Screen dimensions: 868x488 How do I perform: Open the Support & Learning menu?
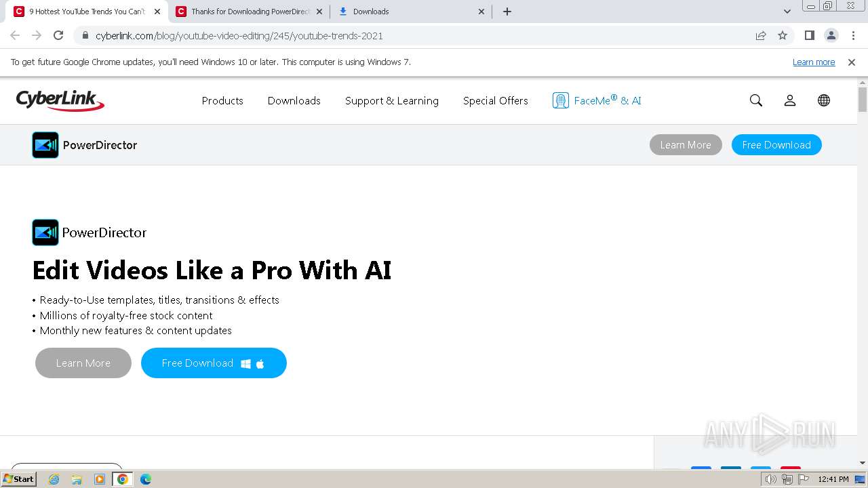point(392,100)
